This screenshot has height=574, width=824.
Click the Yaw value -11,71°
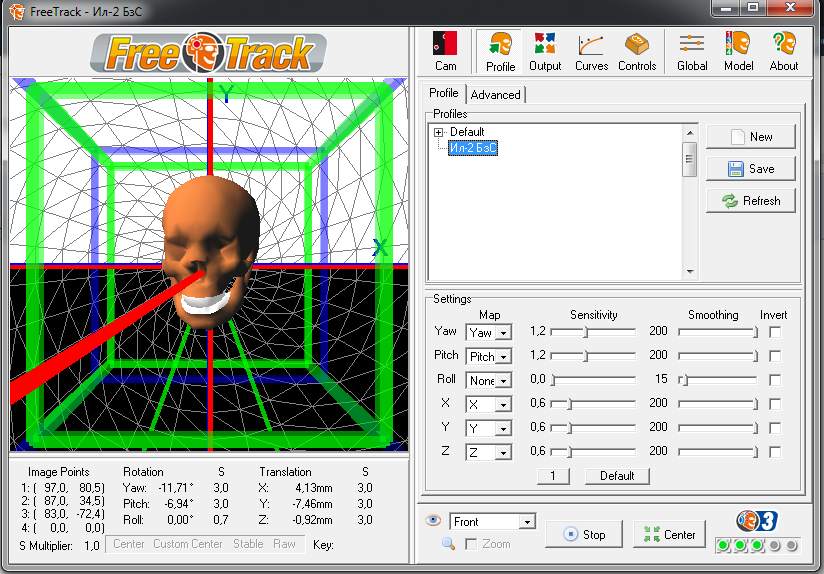tap(176, 488)
